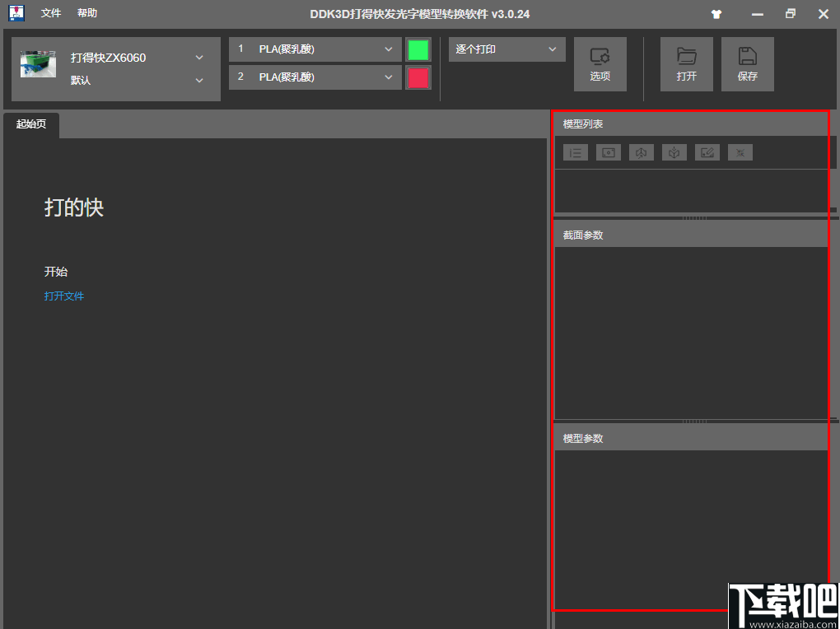Click the app logo icon in title bar
The image size is (840, 629).
pyautogui.click(x=16, y=13)
